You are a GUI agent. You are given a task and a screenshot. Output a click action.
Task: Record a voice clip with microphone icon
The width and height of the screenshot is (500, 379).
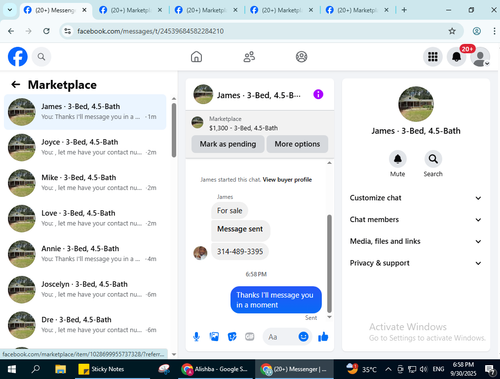196,337
